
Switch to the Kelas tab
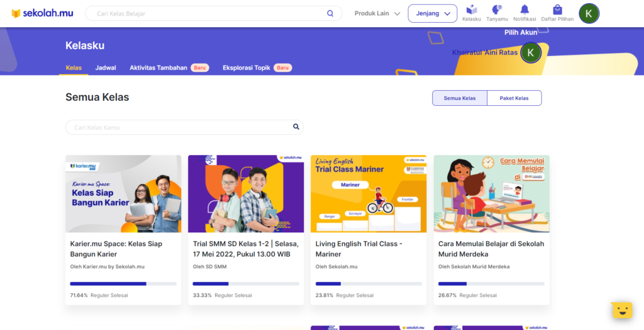coord(74,68)
